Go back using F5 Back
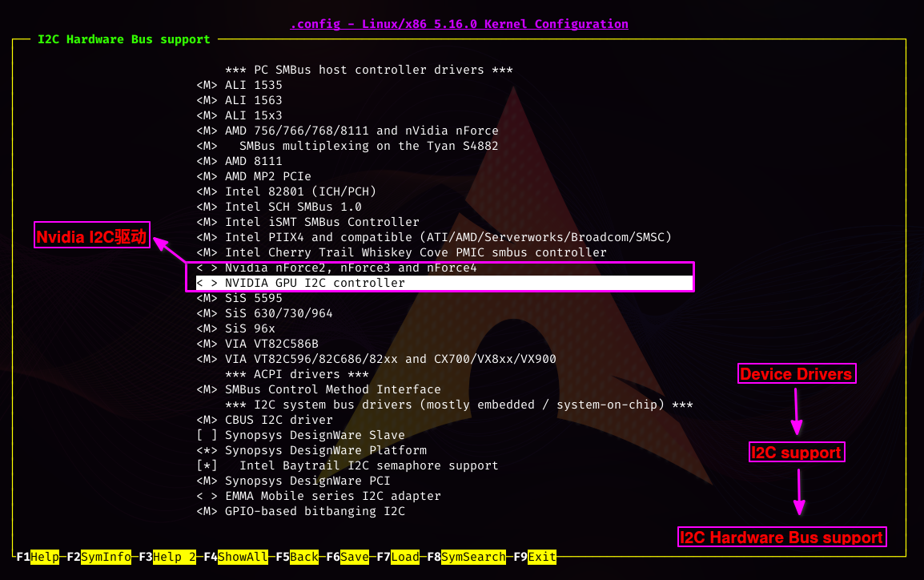Screen dimensions: 924x580 click(296, 557)
